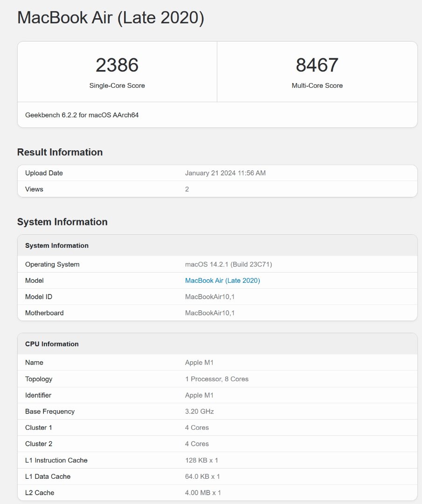Select "MacBookAir10,1" in the Model ID row
The height and width of the screenshot is (504, 422).
(x=210, y=297)
